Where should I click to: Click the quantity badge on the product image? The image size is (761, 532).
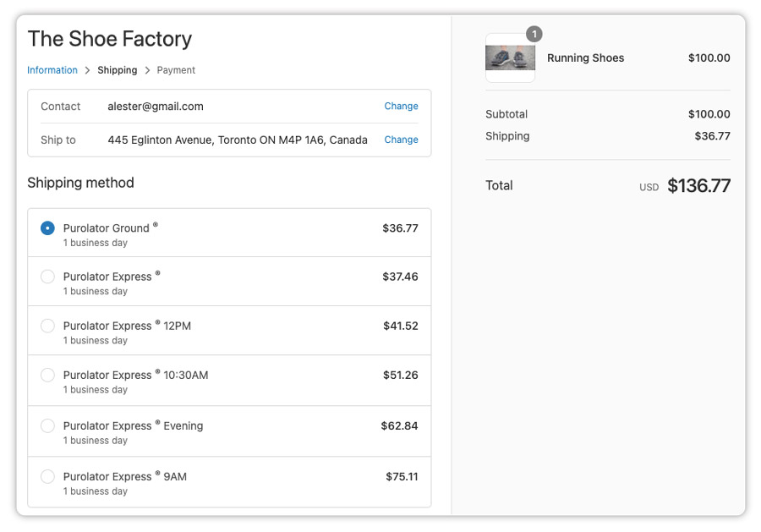pyautogui.click(x=534, y=34)
